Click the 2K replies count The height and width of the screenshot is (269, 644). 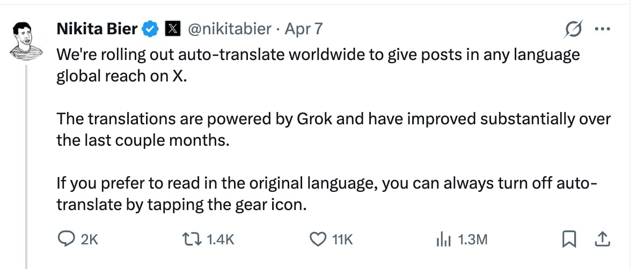click(x=89, y=240)
